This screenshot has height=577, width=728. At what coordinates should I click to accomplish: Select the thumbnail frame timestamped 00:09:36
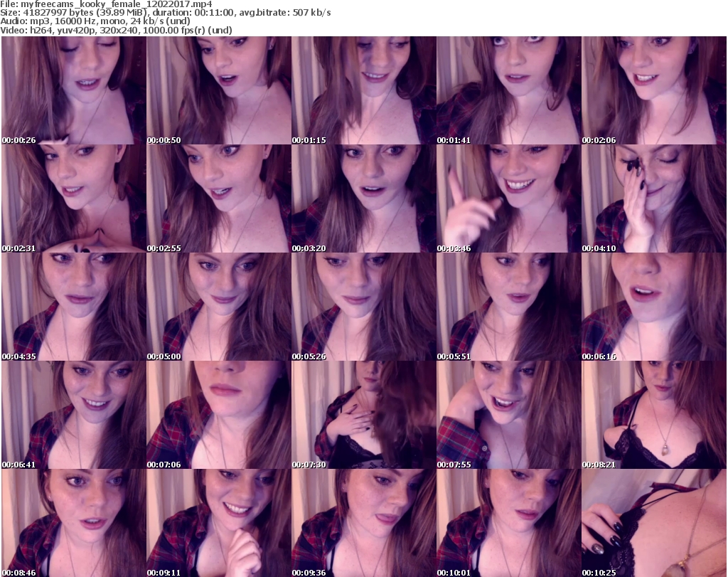coord(363,523)
